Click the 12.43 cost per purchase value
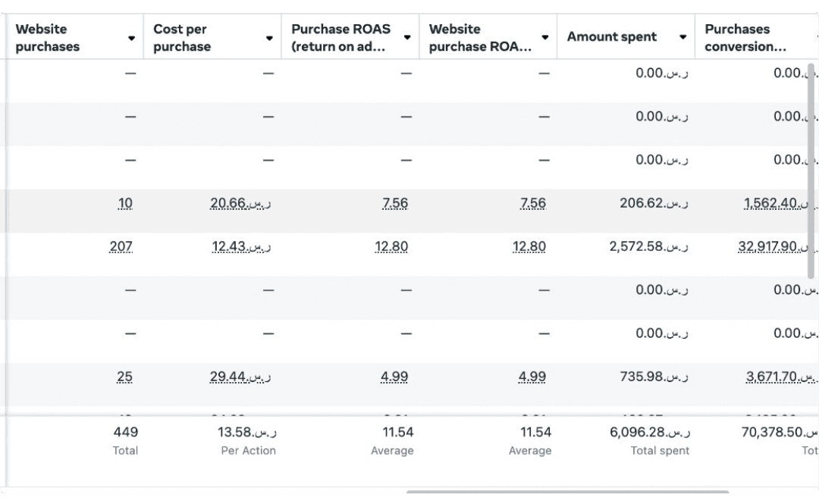819x504 pixels. [241, 246]
